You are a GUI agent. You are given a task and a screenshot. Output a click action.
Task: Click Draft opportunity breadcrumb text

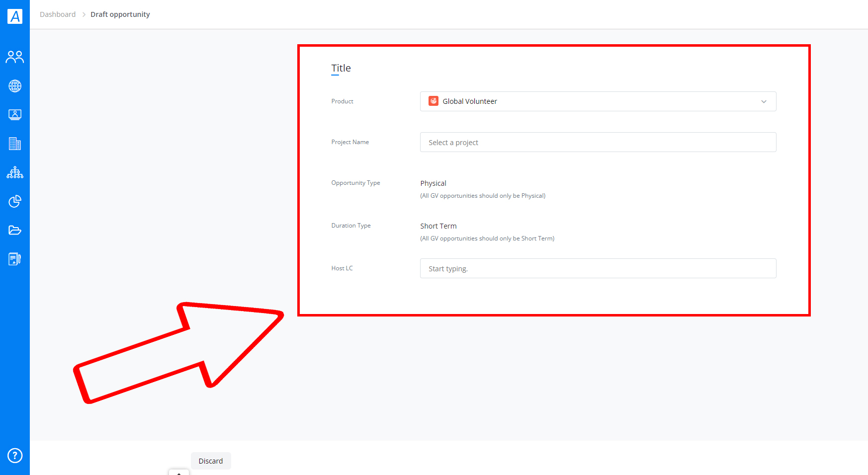120,14
